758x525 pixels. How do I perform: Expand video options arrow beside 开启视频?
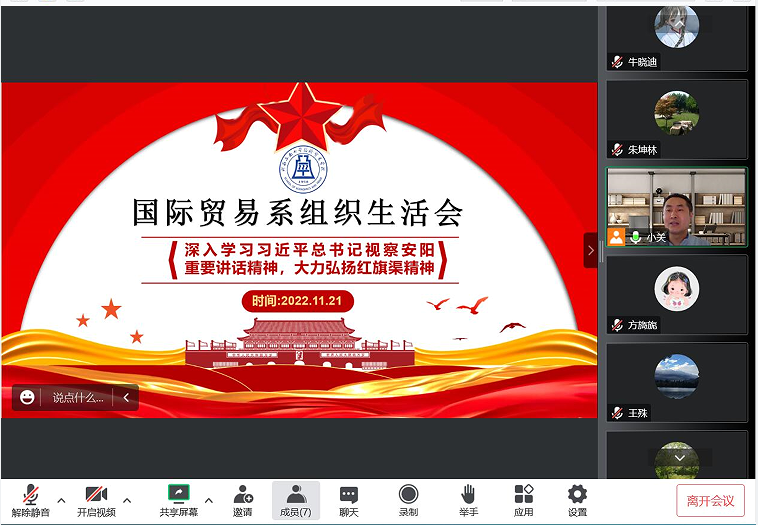[x=126, y=499]
